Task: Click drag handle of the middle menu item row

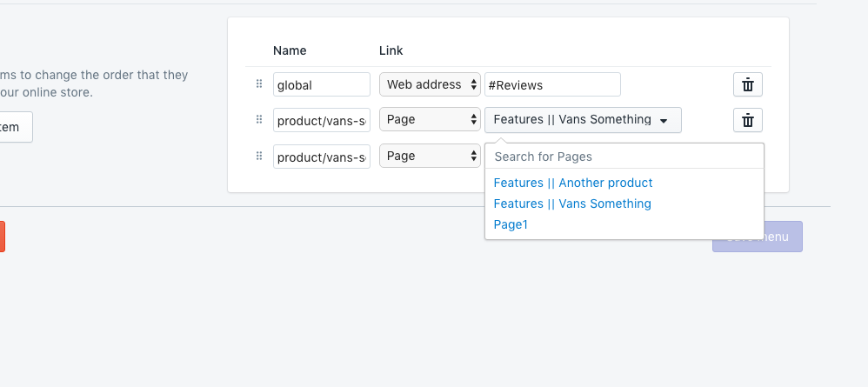Action: click(x=259, y=120)
